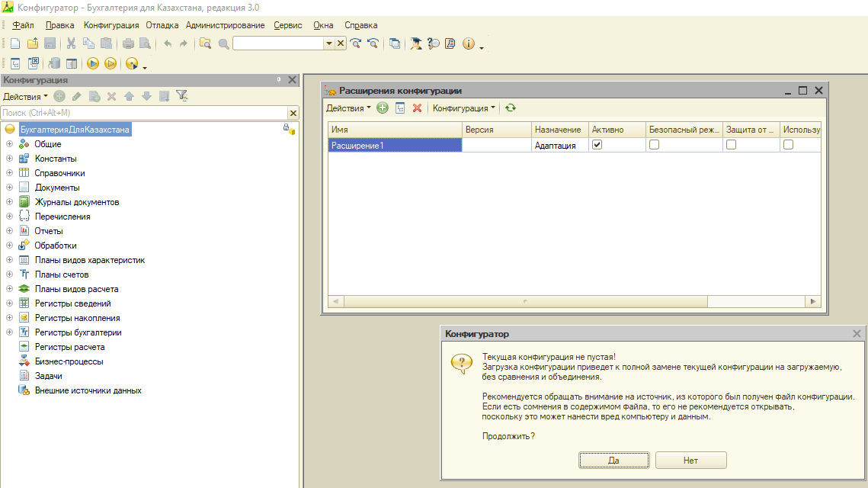Expand the Отчеты tree node
The width and height of the screenshot is (868, 488).
(9, 230)
